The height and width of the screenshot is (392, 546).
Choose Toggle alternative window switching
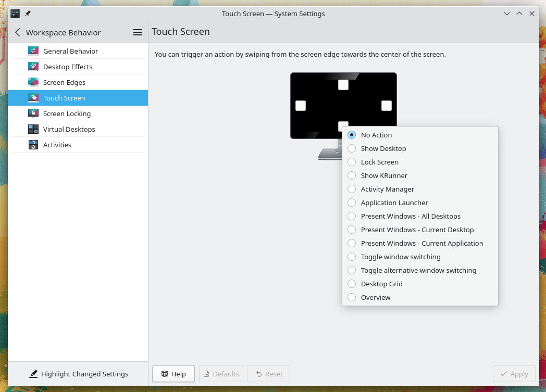pyautogui.click(x=420, y=271)
